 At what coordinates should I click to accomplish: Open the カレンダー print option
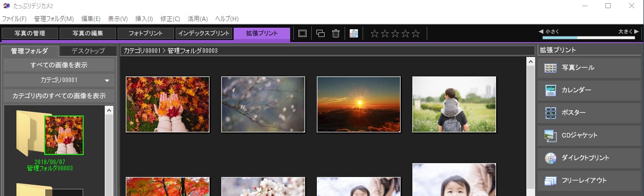(589, 90)
